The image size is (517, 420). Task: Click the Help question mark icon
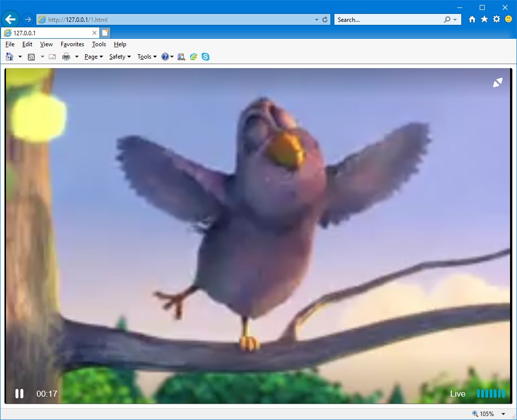pos(165,57)
